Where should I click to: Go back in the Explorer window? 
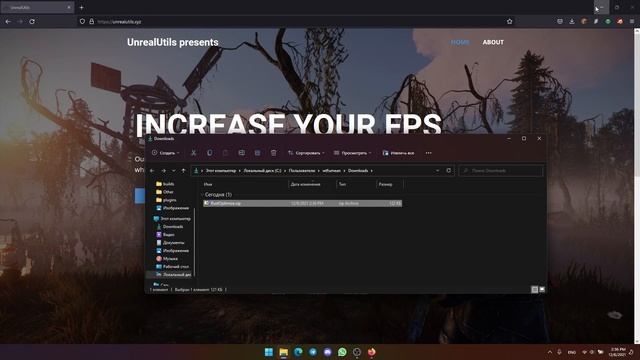click(x=152, y=171)
